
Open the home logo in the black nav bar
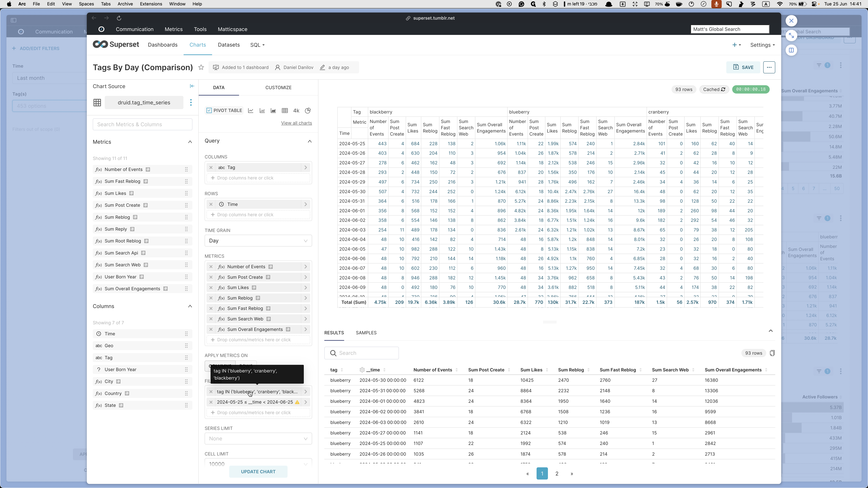click(101, 29)
